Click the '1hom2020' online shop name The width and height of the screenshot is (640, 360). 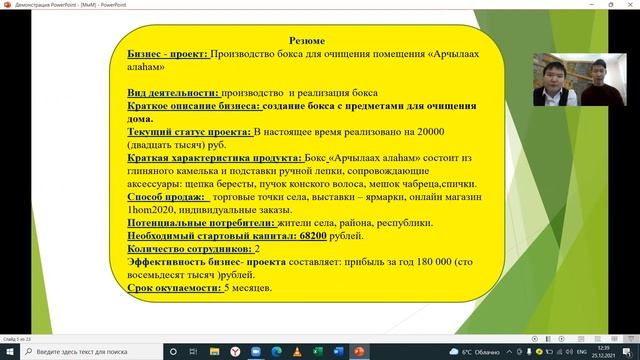(151, 210)
